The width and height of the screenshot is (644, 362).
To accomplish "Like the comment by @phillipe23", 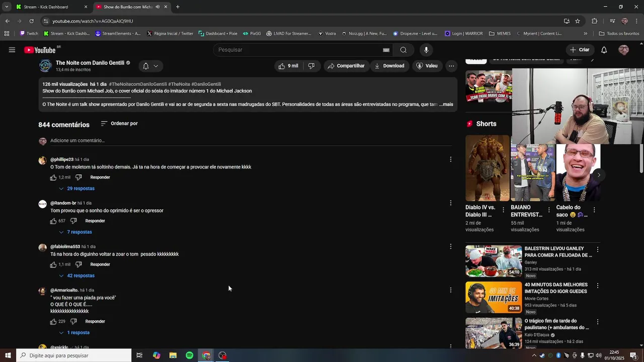I will click(x=53, y=177).
